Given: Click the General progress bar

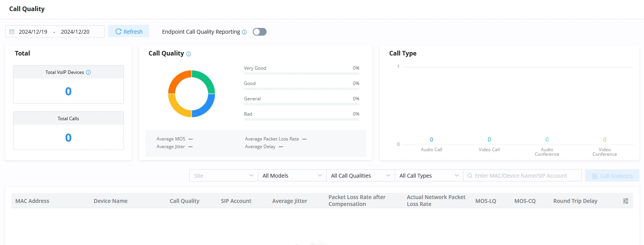Looking at the screenshot, I should click(302, 104).
